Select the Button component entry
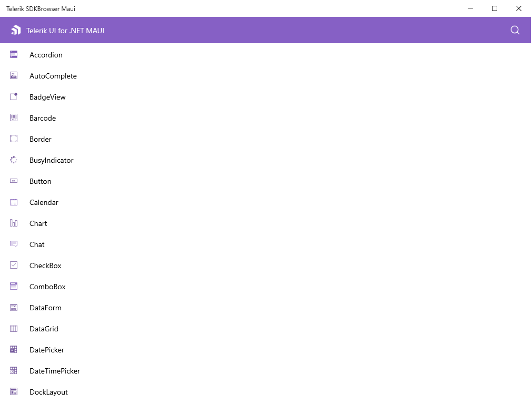This screenshot has width=532, height=403. pyautogui.click(x=40, y=181)
